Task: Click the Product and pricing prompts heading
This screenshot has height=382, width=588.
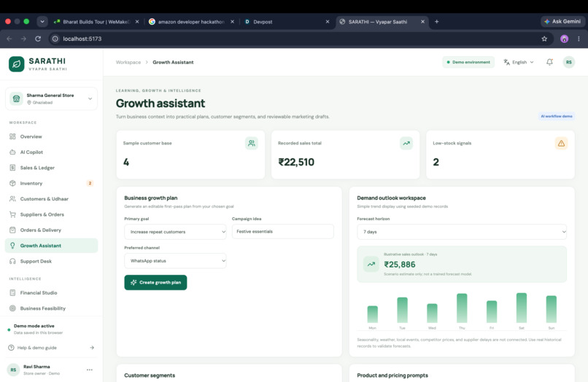Action: click(x=392, y=375)
